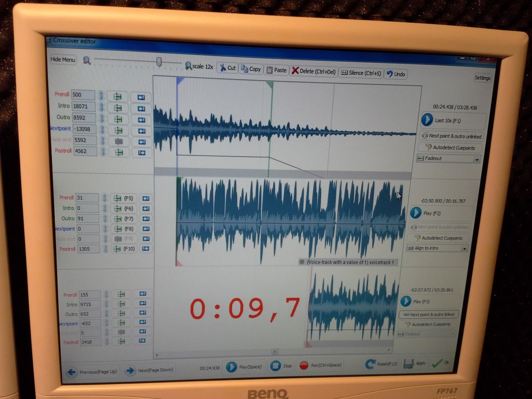Play the third track with Play (F3)

pyautogui.click(x=429, y=301)
